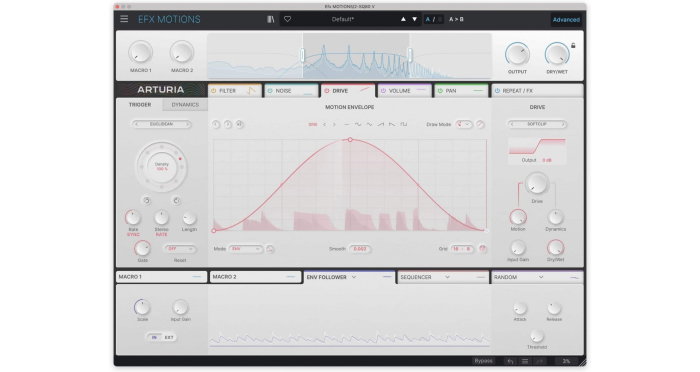700x372 pixels.
Task: Open the Draw Mode dropdown
Action: (464, 124)
